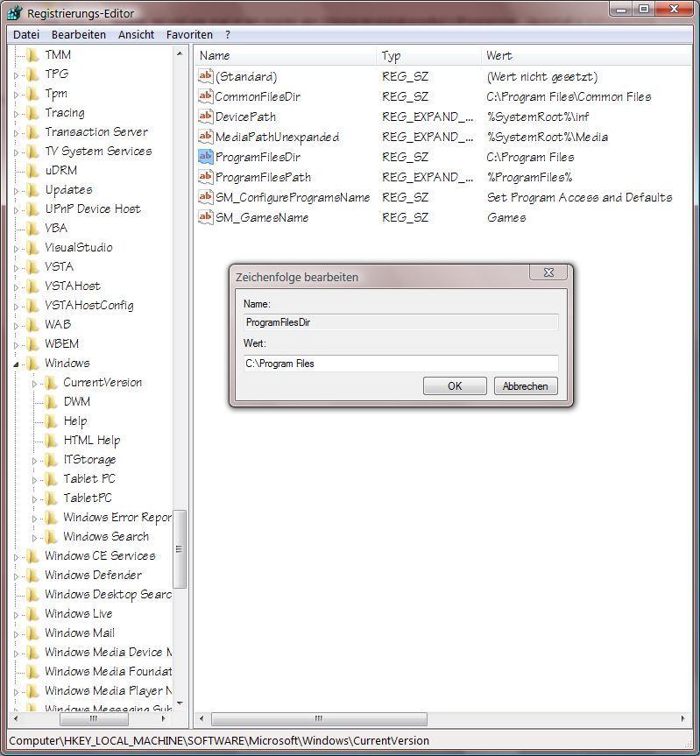Click the tree scroll-up arrow

180,53
